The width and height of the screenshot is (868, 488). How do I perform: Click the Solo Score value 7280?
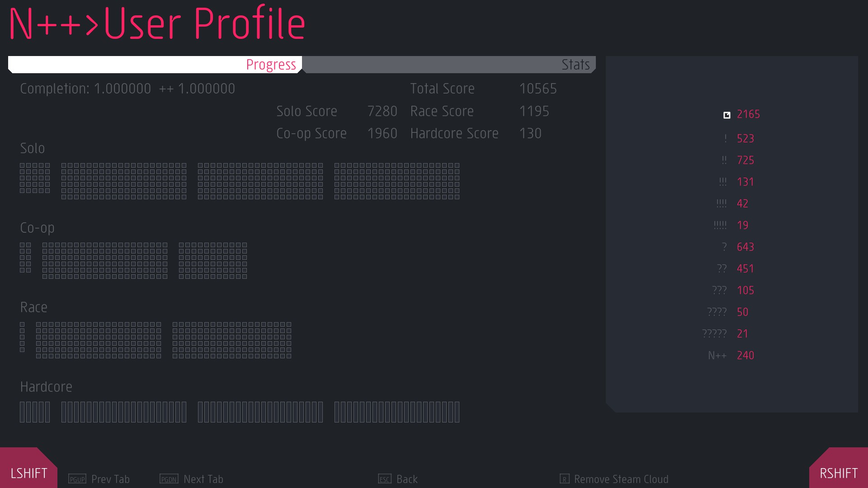382,111
